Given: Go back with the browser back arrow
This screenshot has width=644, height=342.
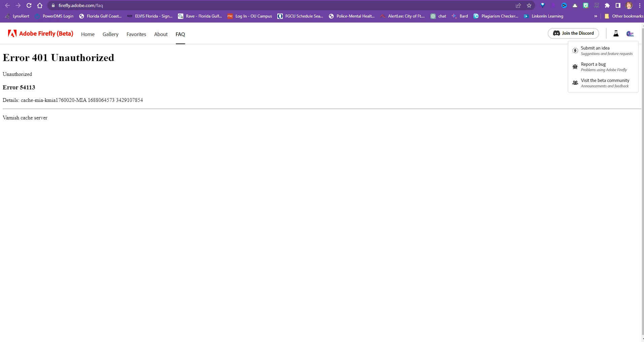Looking at the screenshot, I should pos(7,5).
